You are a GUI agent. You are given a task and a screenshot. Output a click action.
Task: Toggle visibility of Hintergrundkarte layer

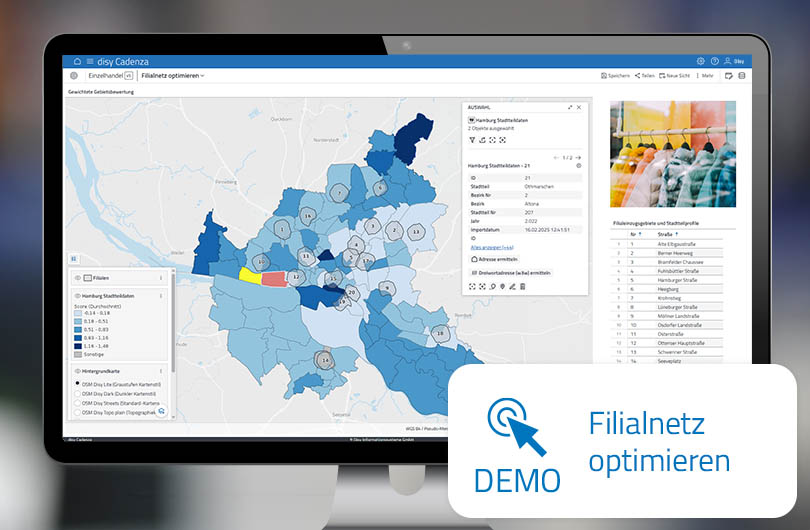(77, 371)
